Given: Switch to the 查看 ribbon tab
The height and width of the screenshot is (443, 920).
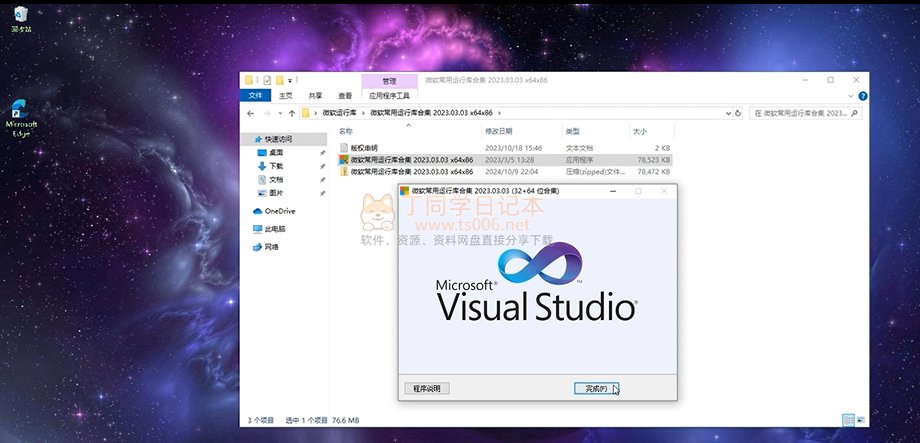Looking at the screenshot, I should pyautogui.click(x=345, y=96).
